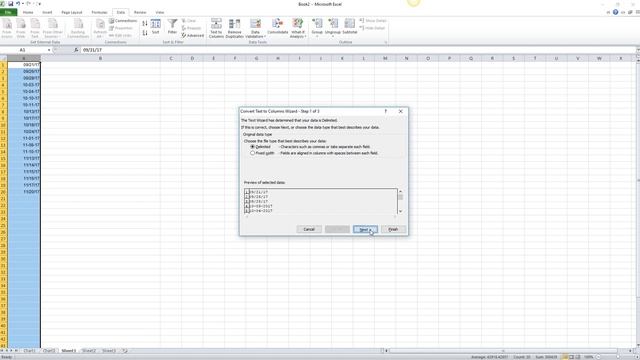
Task: Click the worksheet horizontal scrollbar
Action: coord(503,351)
